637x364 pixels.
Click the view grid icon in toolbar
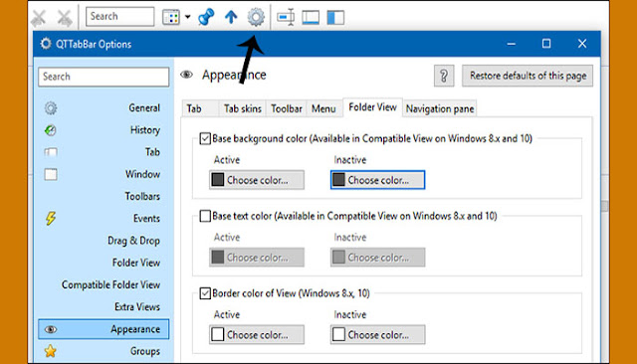171,17
